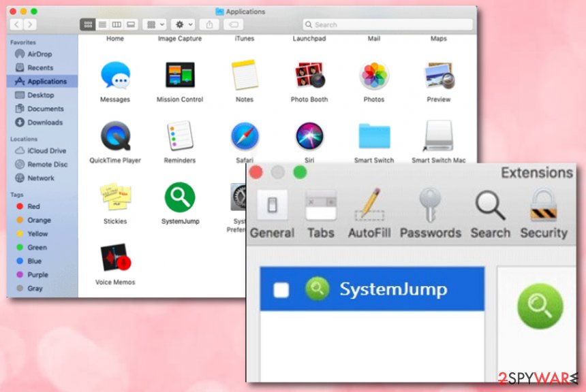Select AirDrop in Finder sidebar
586x392 pixels.
click(x=42, y=54)
